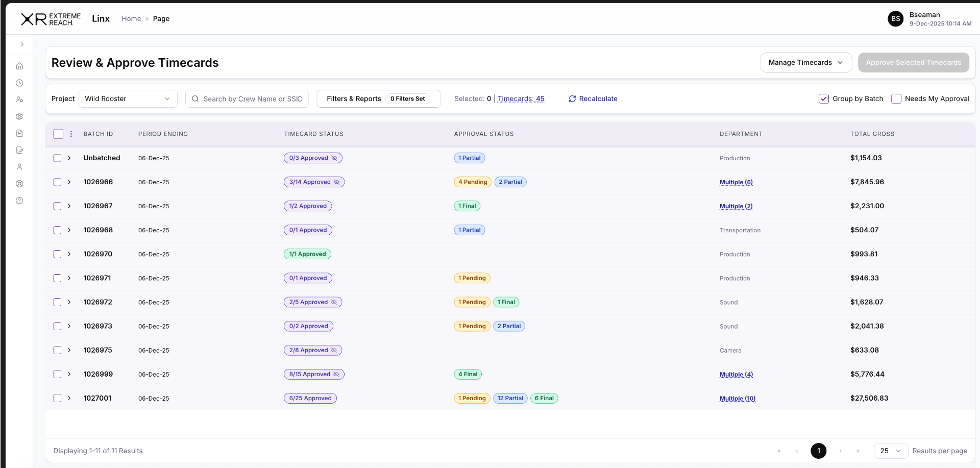Open the person profile sidebar icon
The height and width of the screenshot is (468, 980).
pyautogui.click(x=19, y=167)
